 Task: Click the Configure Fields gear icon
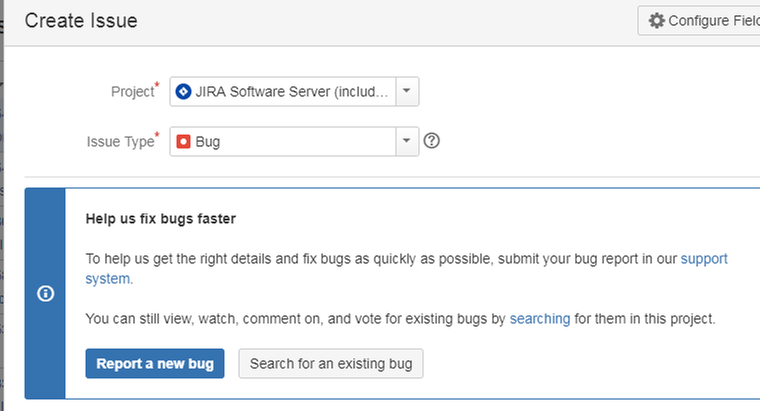656,20
